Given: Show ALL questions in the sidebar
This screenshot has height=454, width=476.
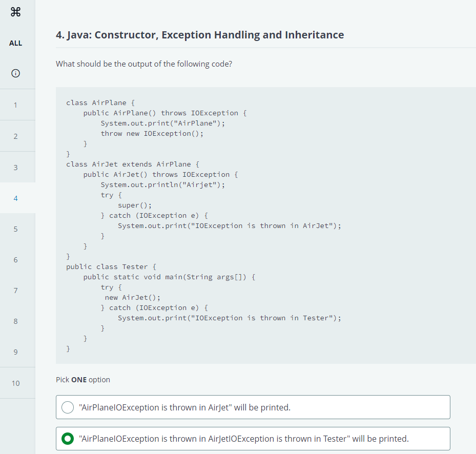Looking at the screenshot, I should [15, 43].
